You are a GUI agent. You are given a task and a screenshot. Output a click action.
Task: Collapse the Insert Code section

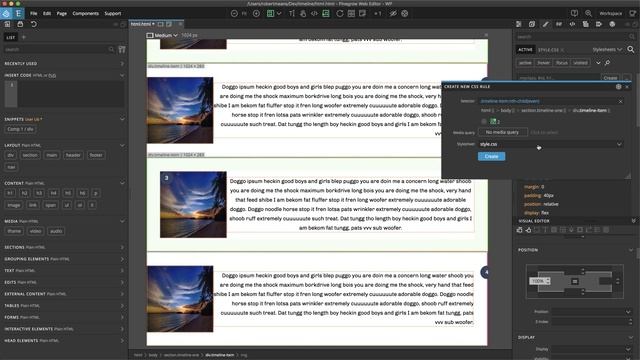tap(122, 76)
